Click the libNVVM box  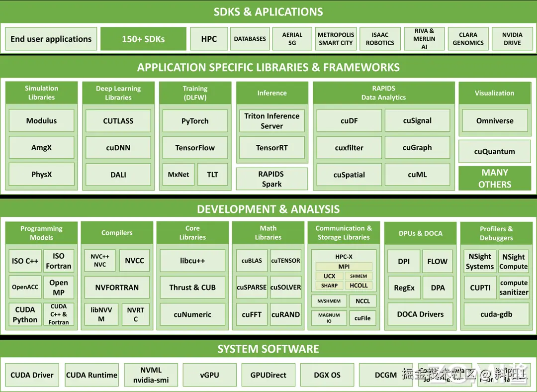tap(101, 314)
